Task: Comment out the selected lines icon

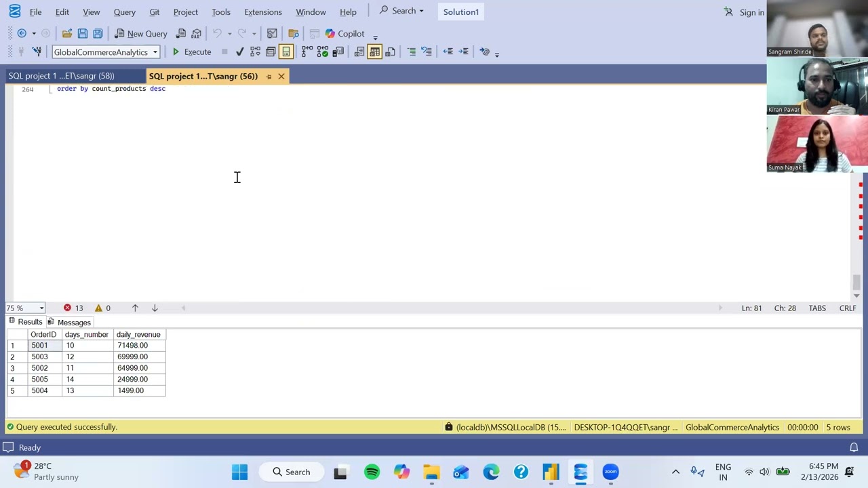Action: click(411, 52)
